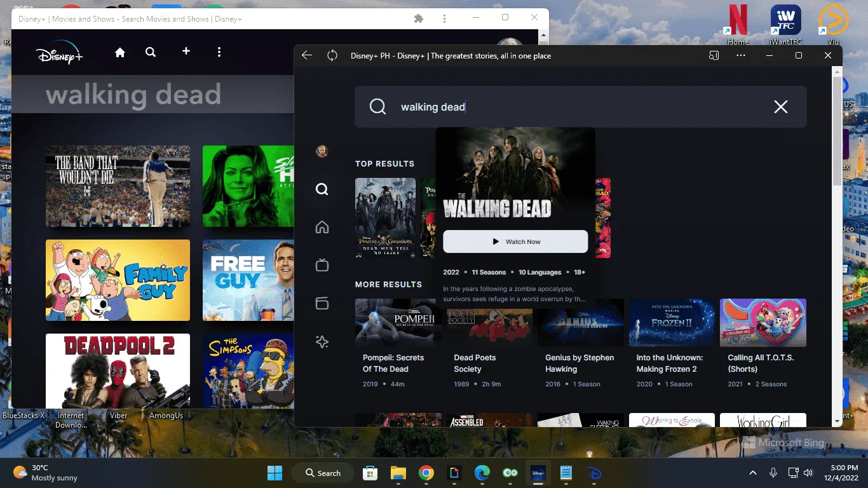Open the Calling All T.O.T.S. (Shorts) result
This screenshot has width=868, height=488.
pos(763,323)
